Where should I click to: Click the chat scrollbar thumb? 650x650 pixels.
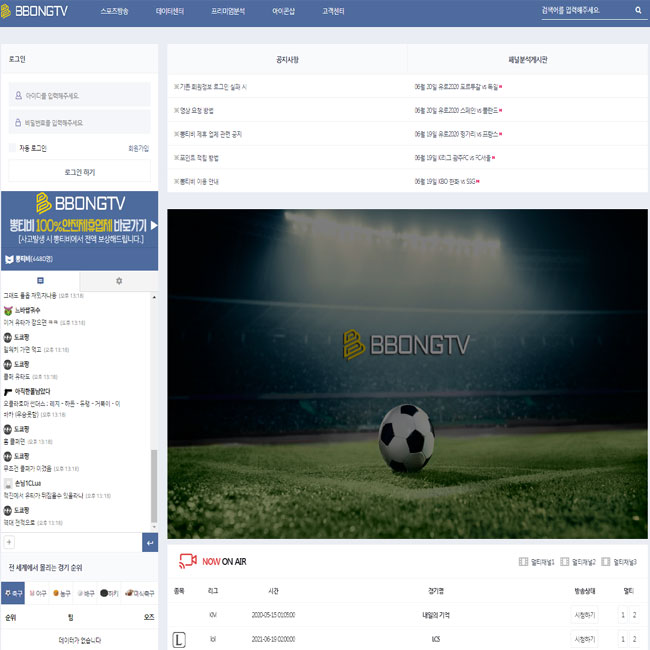click(x=154, y=485)
